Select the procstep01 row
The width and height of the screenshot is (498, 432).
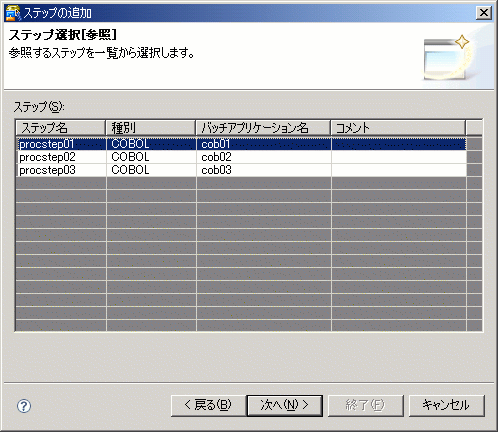[x=241, y=144]
